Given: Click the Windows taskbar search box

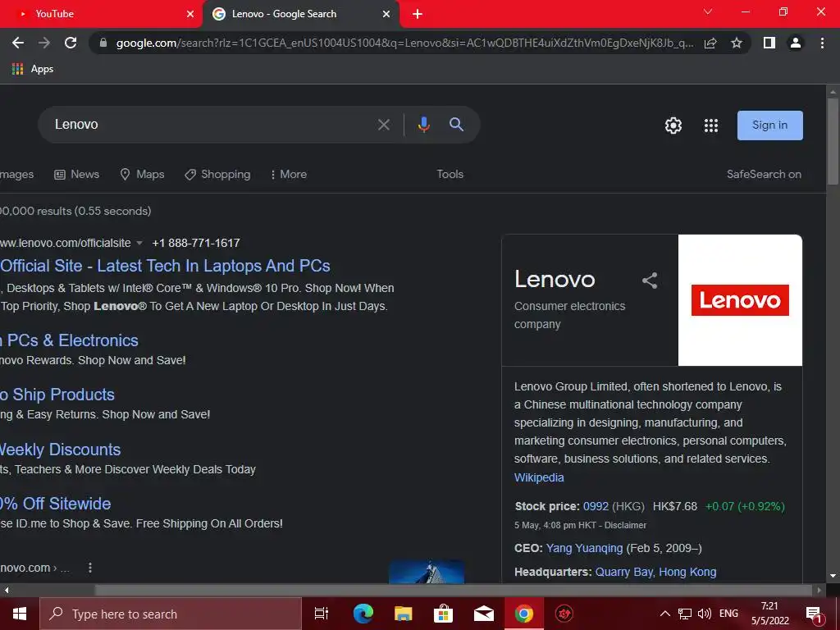Looking at the screenshot, I should tap(171, 614).
